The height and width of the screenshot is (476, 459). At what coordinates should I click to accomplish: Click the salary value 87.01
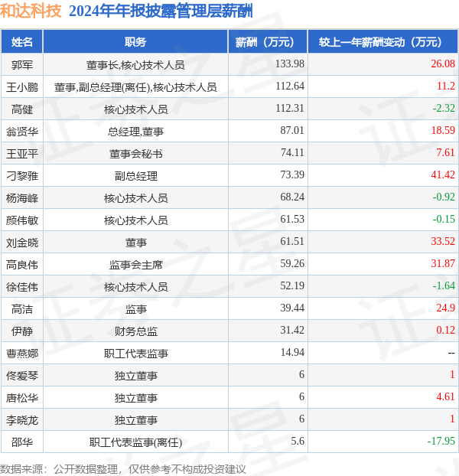click(292, 130)
